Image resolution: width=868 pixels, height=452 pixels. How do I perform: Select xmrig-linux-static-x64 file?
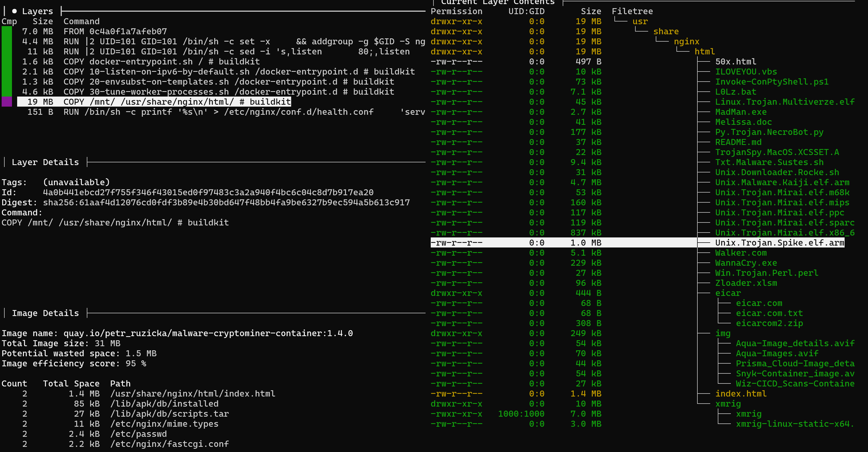click(795, 424)
